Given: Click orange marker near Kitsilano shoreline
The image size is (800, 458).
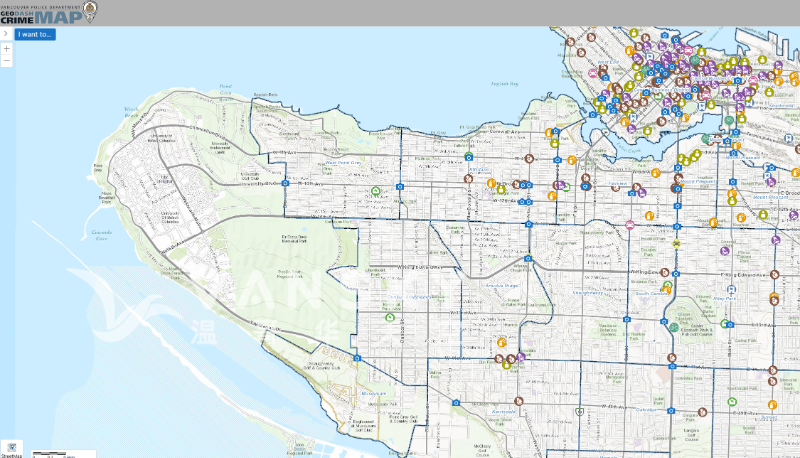Looking at the screenshot, I should 549,131.
